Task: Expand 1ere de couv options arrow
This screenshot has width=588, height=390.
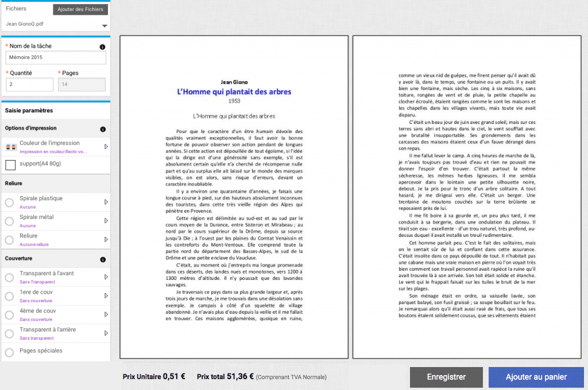Action: coord(106,295)
